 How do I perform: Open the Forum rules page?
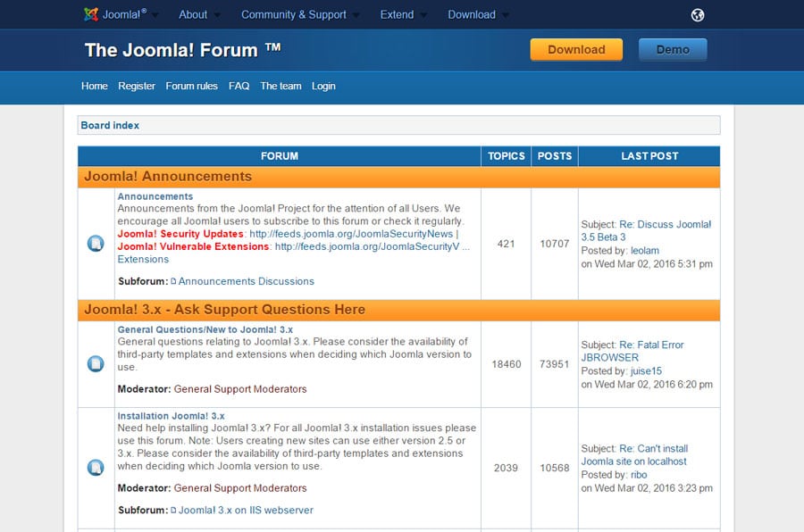[192, 86]
